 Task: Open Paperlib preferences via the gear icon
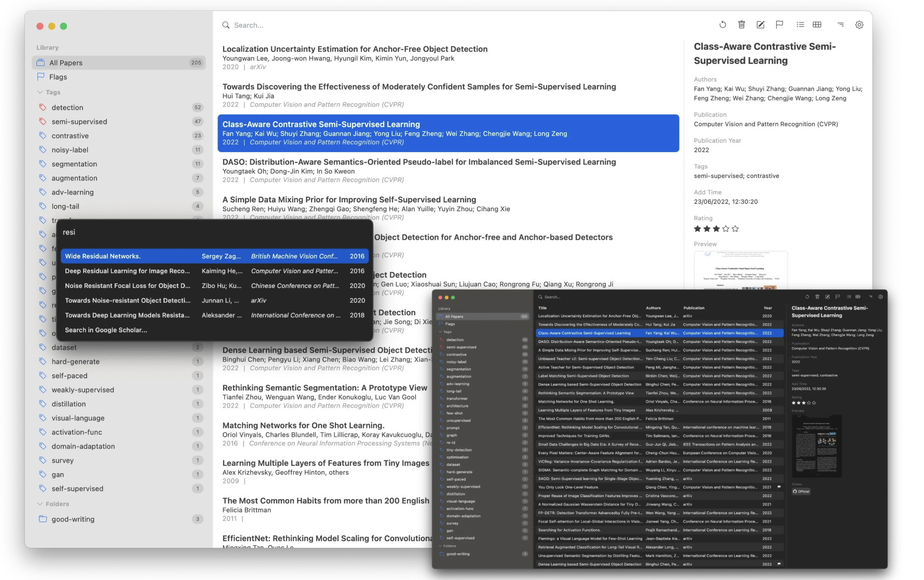coord(859,24)
